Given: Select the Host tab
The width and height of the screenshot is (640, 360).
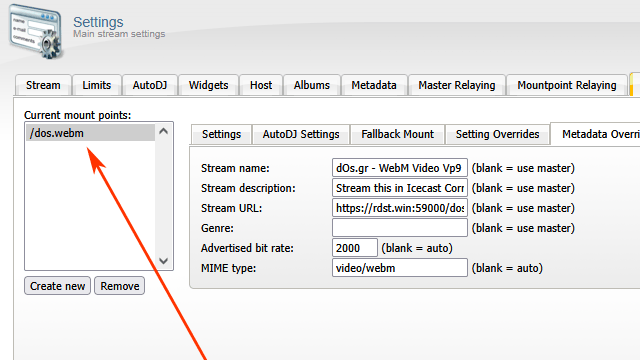Looking at the screenshot, I should (261, 85).
